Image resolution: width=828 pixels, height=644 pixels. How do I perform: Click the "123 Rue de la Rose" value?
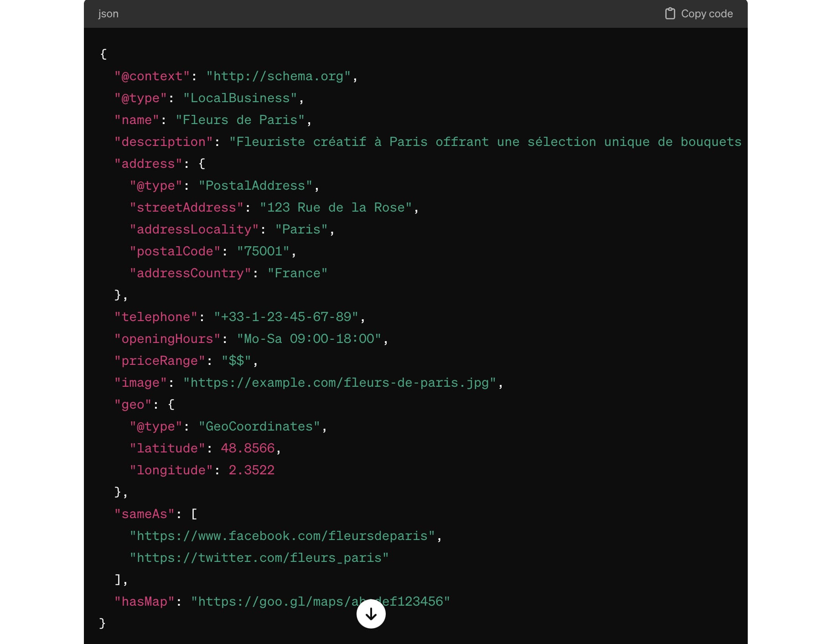click(336, 208)
